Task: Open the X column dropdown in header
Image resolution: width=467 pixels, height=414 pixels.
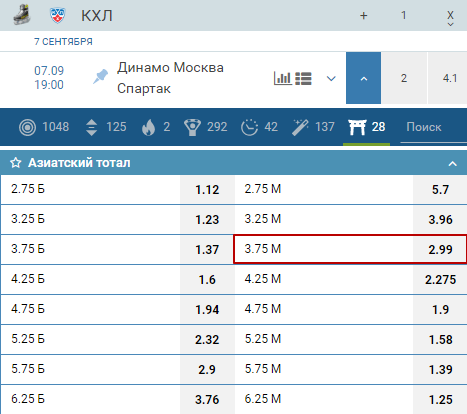Action: click(450, 18)
